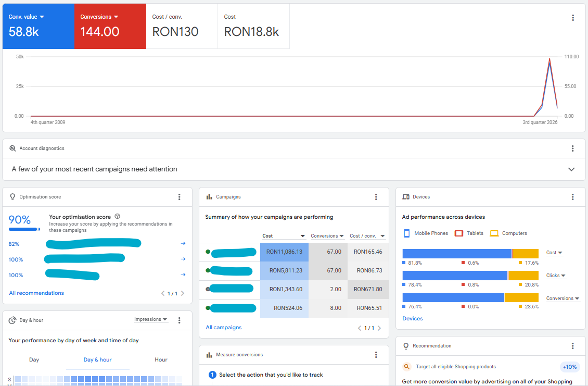The height and width of the screenshot is (386, 588).
Task: Click the 8.00 conversions cell
Action: [x=328, y=308]
